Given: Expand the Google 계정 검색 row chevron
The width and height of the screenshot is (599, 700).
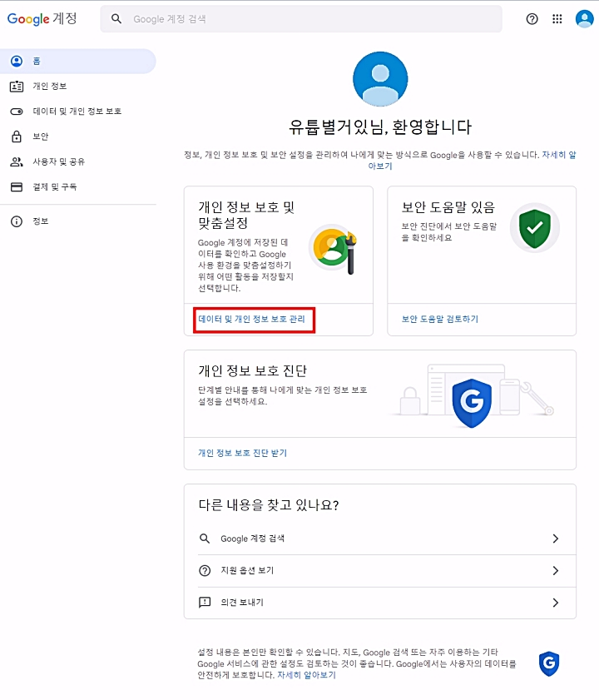Looking at the screenshot, I should pos(556,539).
